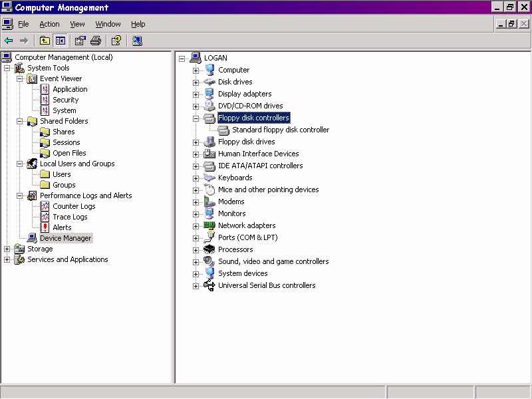Click the Universal Serial Bus controllers icon
Image resolution: width=532 pixels, height=399 pixels.
tap(209, 285)
